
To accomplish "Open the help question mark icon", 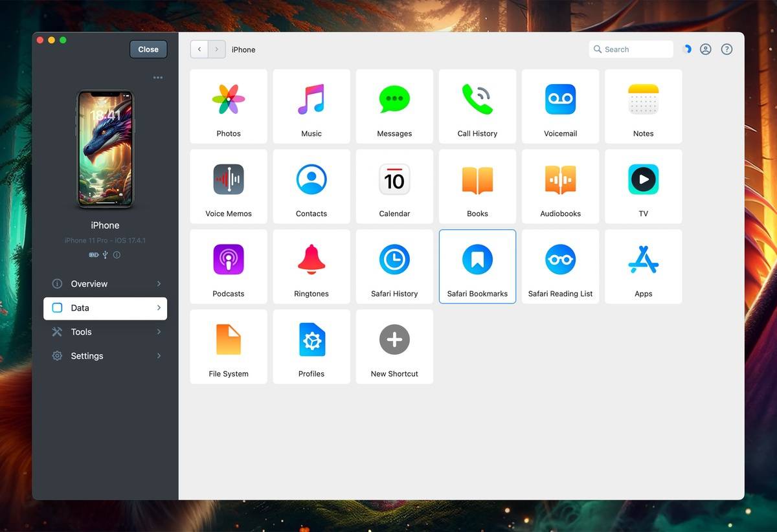I will click(x=726, y=49).
